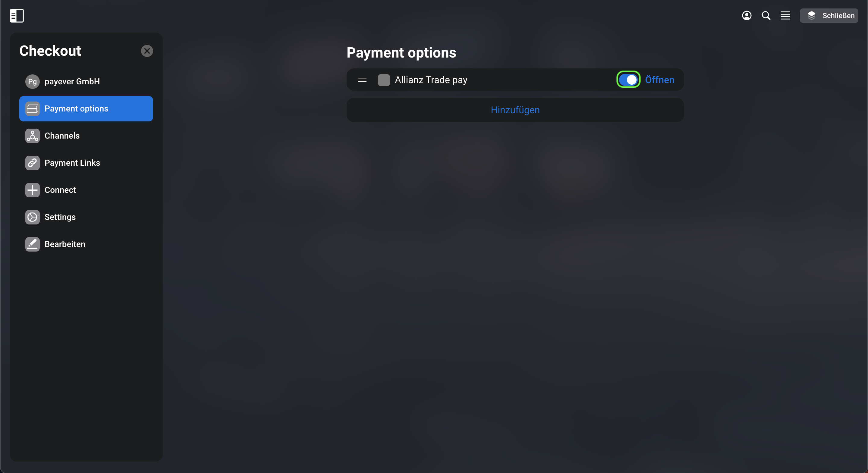Viewport: 868px width, 473px height.
Task: Click the Schließen button
Action: [829, 15]
